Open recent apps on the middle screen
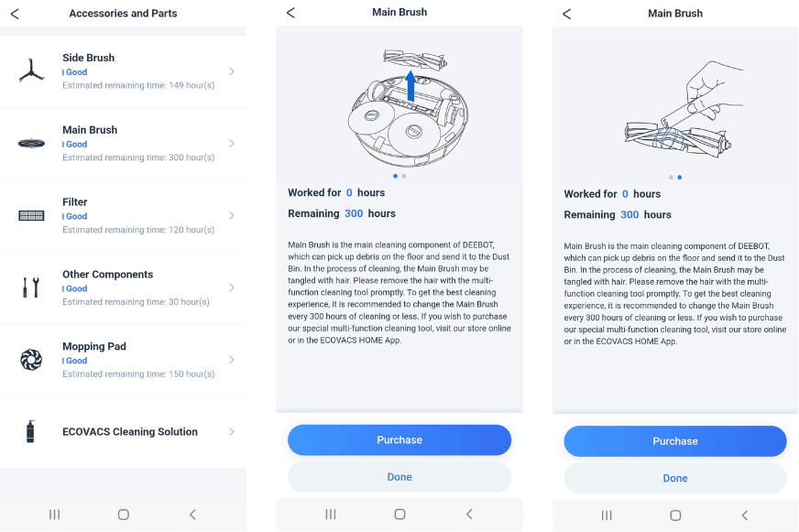Image resolution: width=799 pixels, height=532 pixels. coord(331,515)
